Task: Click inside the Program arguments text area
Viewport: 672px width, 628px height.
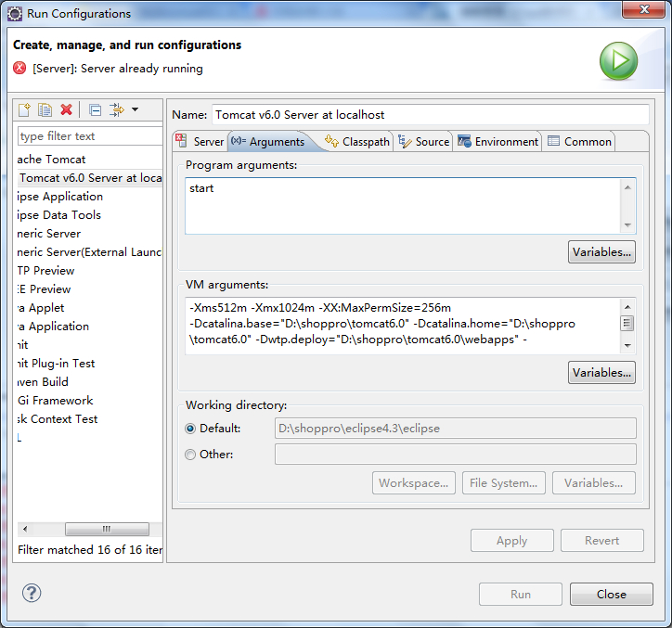Action: click(403, 206)
